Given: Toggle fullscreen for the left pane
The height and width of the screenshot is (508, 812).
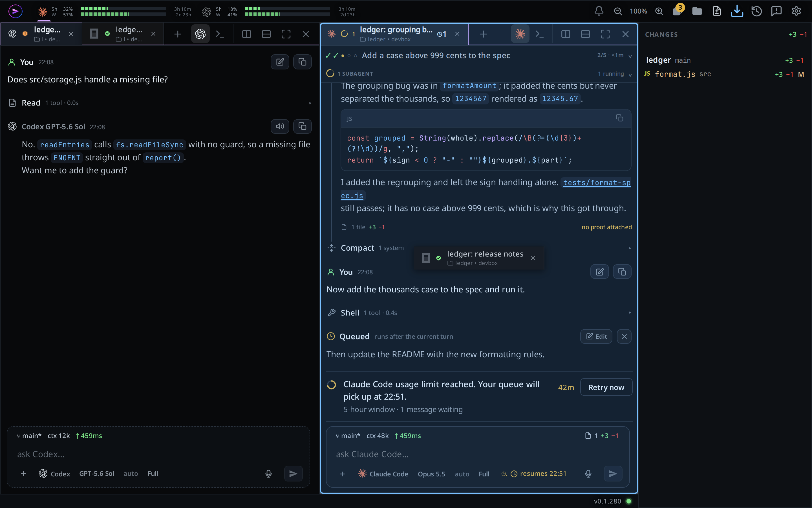Looking at the screenshot, I should click(286, 34).
